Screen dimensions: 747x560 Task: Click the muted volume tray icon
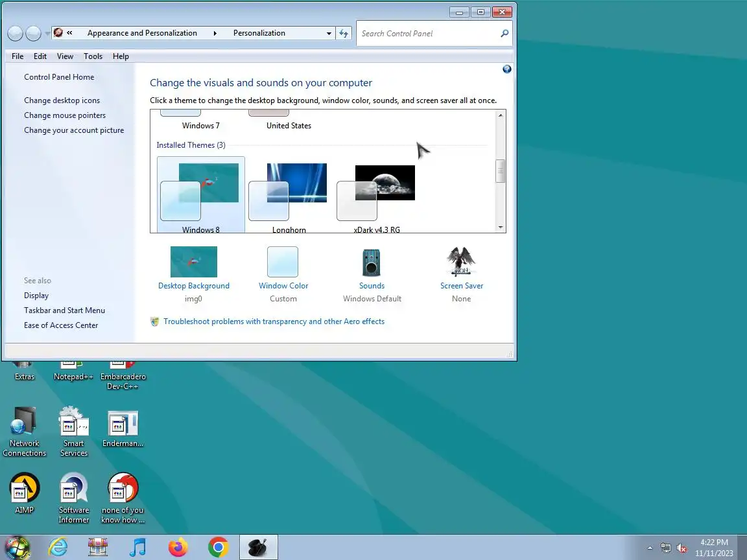click(x=682, y=548)
